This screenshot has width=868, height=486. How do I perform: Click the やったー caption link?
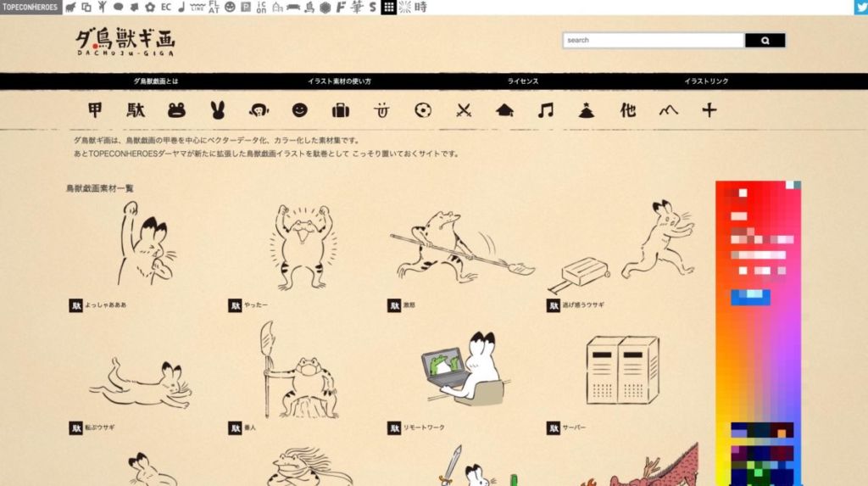pos(256,304)
